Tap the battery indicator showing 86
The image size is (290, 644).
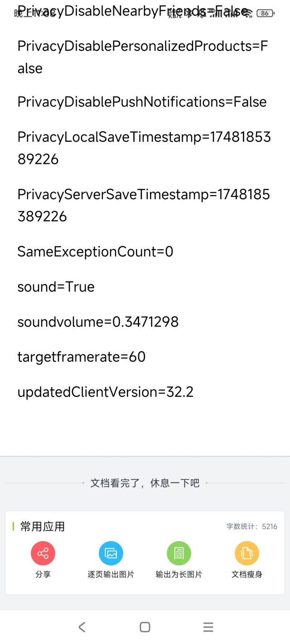pyautogui.click(x=265, y=13)
